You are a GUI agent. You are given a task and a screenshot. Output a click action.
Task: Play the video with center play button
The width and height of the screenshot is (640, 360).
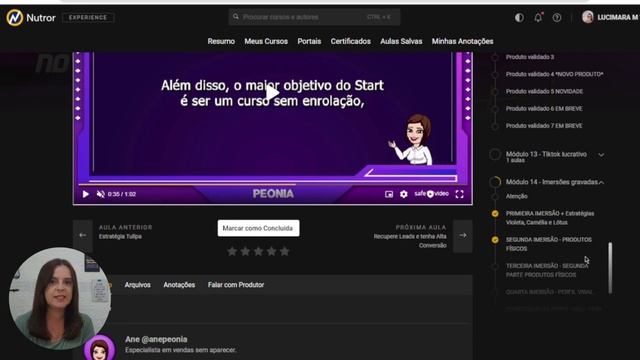click(273, 93)
